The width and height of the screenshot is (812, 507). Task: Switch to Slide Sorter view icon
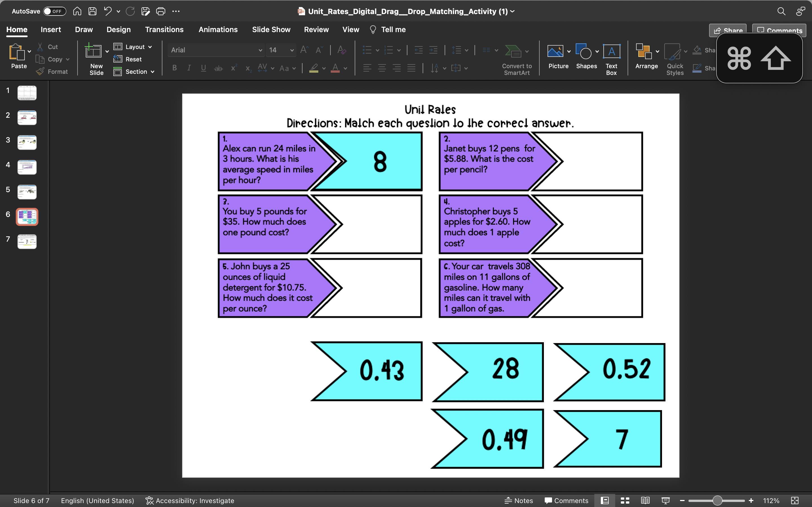[625, 500]
